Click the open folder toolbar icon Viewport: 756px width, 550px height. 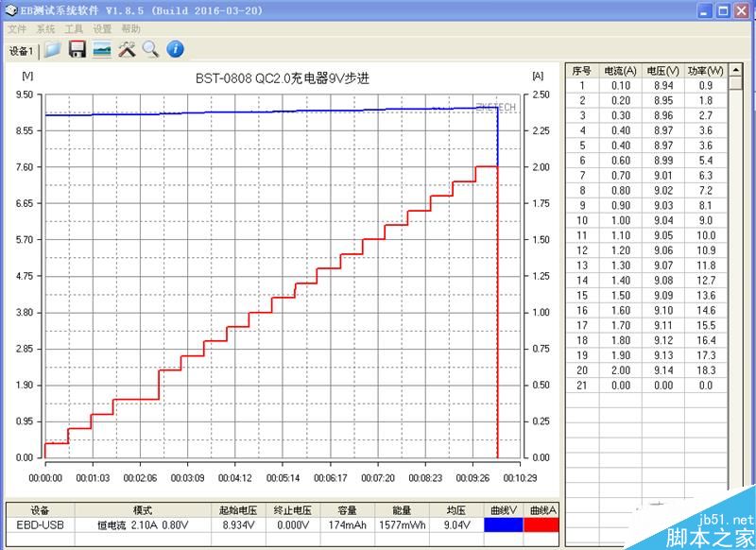coord(53,49)
